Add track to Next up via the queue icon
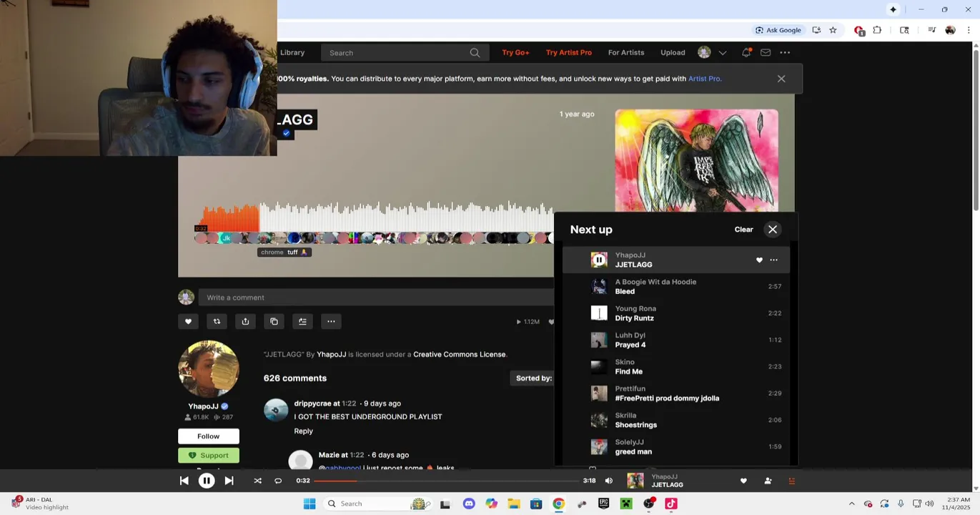Viewport: 980px width, 515px height. [302, 321]
